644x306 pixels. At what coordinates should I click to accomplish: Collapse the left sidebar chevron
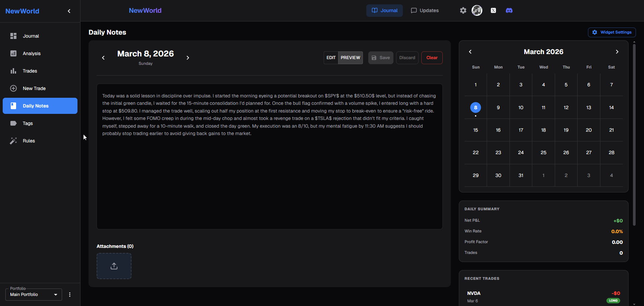[69, 11]
